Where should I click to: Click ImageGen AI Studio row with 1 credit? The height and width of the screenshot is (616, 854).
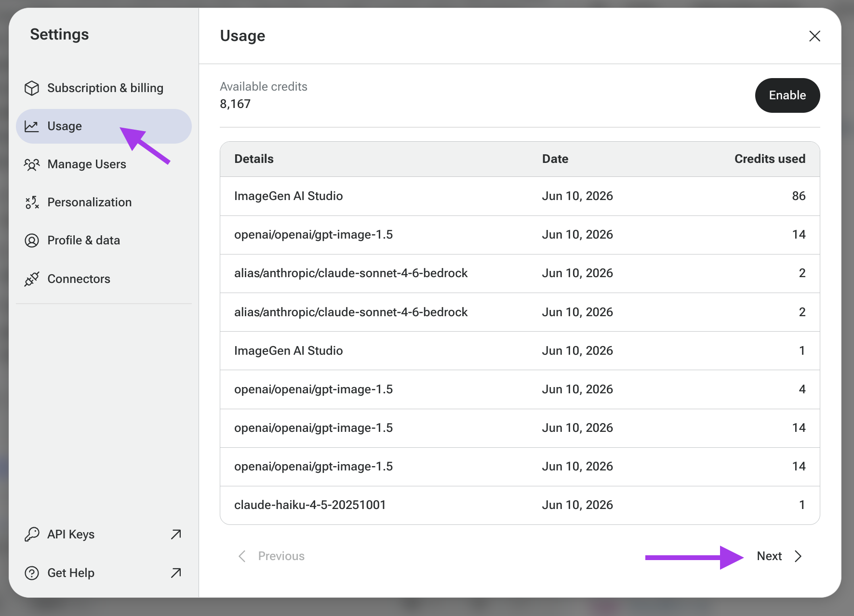[x=520, y=351]
